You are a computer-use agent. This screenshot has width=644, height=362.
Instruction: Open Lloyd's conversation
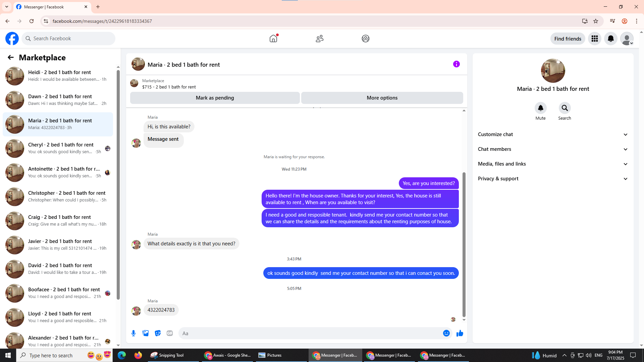(58, 317)
